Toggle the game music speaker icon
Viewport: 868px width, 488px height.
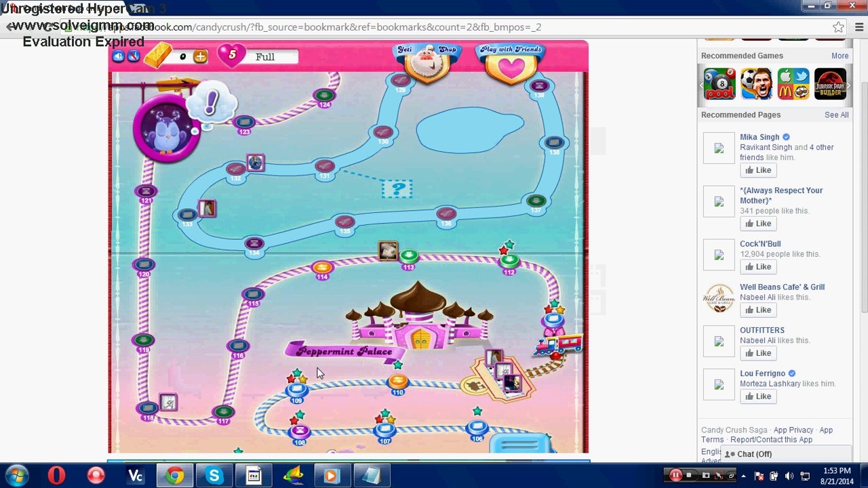point(119,56)
